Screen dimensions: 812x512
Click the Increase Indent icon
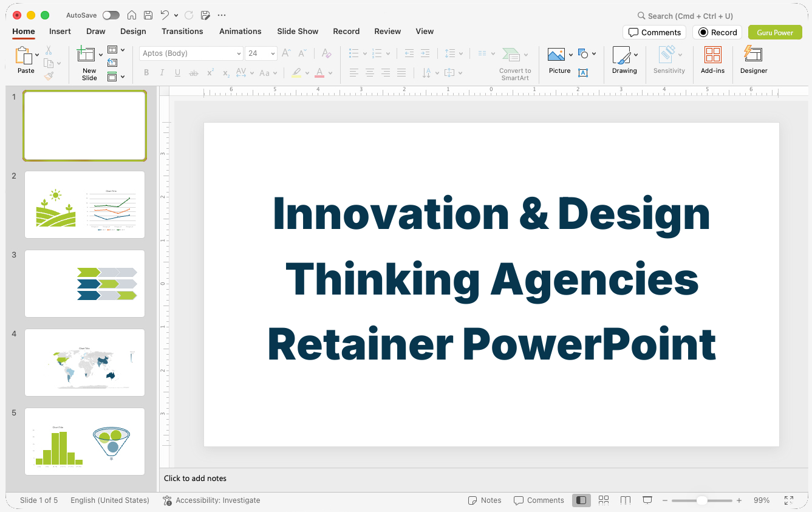[425, 53]
